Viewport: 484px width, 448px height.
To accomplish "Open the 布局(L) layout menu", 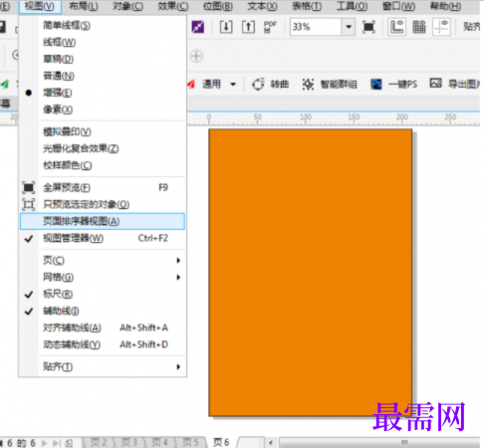I will click(84, 6).
